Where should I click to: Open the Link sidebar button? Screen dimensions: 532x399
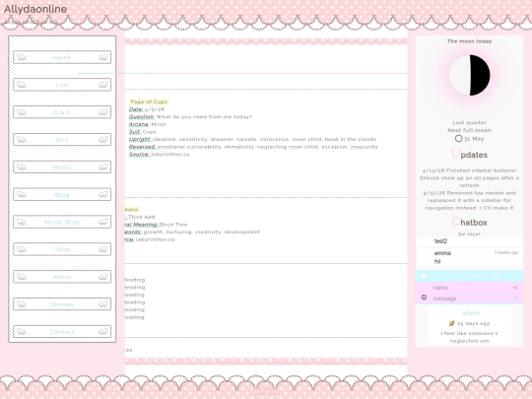coord(62,85)
